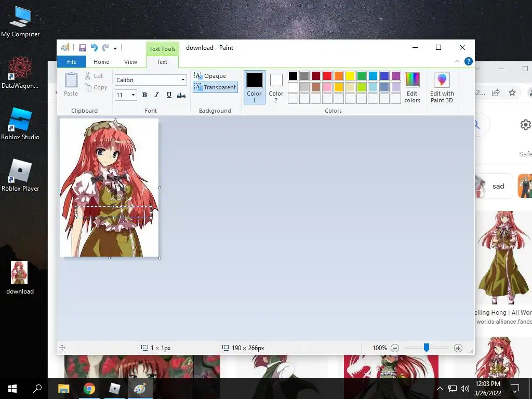The image size is (532, 399).
Task: Pick the yellow color swatch
Action: point(350,76)
